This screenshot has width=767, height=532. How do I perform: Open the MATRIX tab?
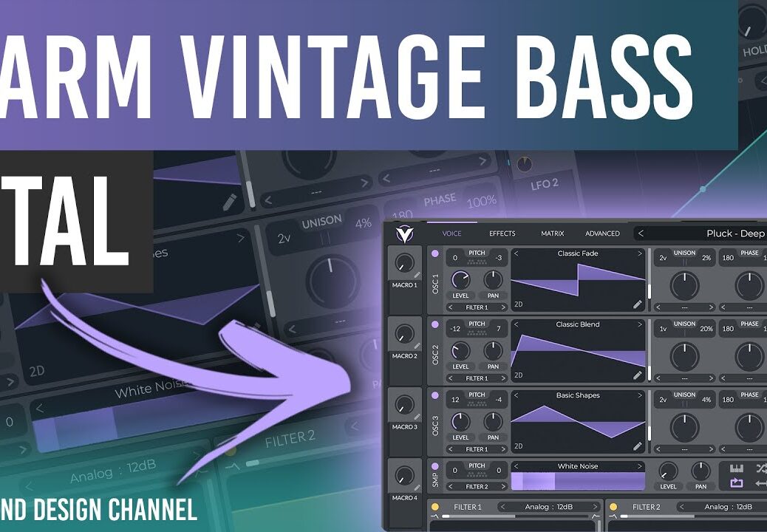coord(552,233)
